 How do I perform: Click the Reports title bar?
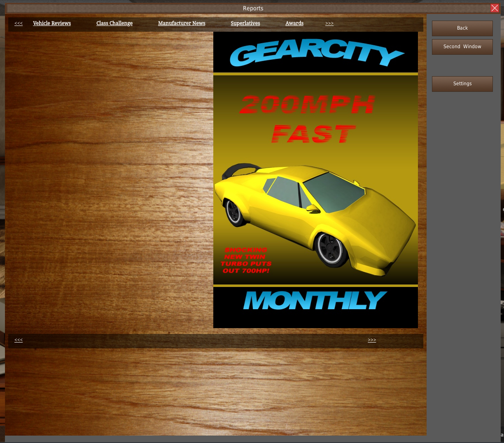tap(253, 8)
